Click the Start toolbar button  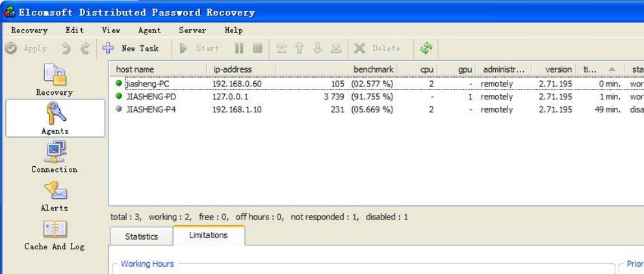200,49
